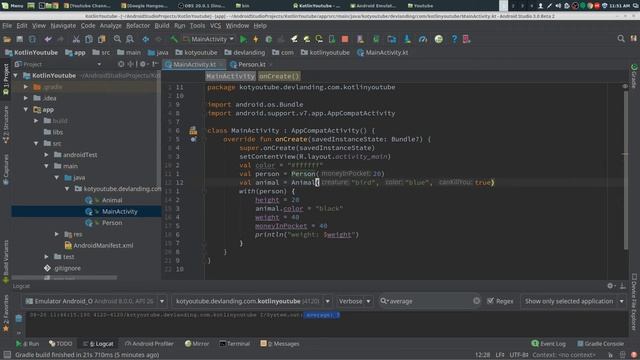The image size is (640, 360).
Task: Open the TODO tool window button
Action: tap(60, 344)
